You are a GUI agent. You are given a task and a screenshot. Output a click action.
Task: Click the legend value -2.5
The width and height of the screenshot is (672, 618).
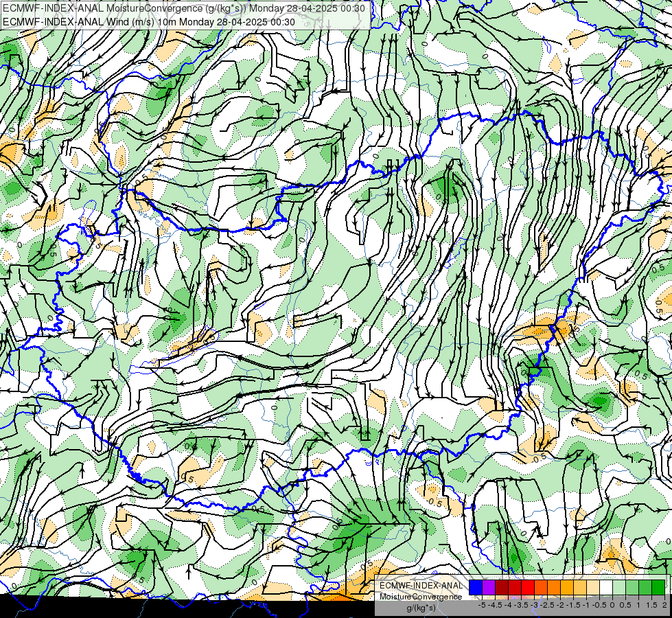547,605
